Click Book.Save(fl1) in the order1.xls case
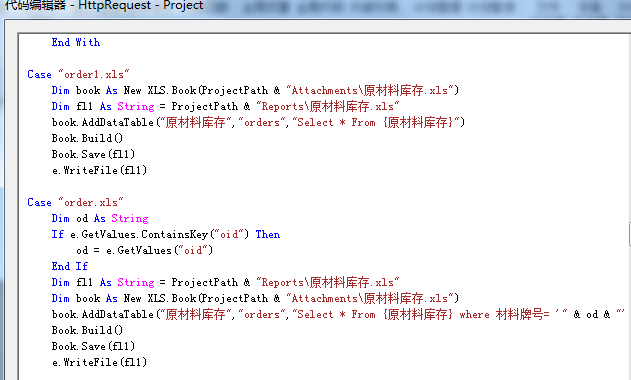 pyautogui.click(x=93, y=154)
